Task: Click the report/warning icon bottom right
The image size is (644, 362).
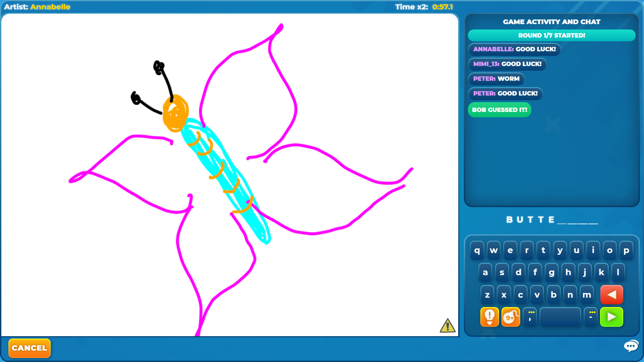Action: (447, 326)
